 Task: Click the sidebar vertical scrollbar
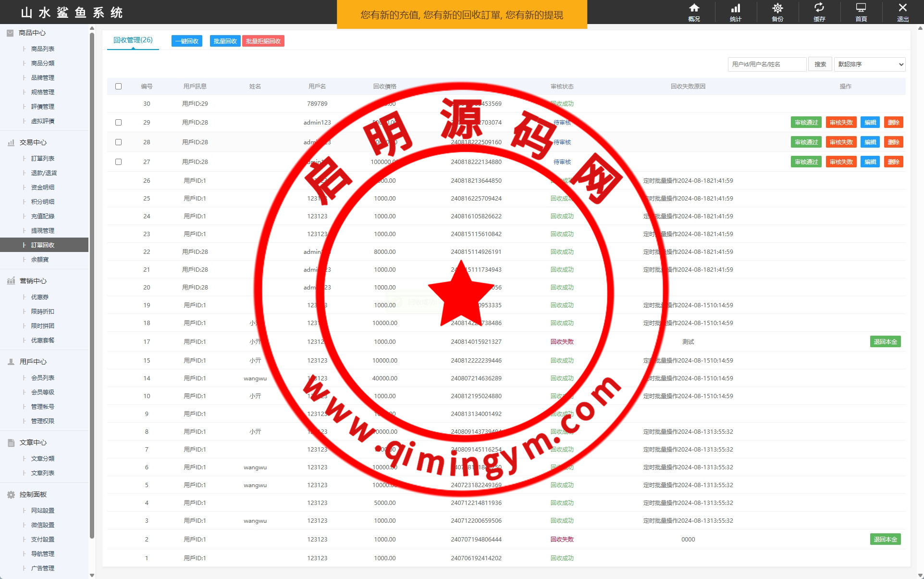pos(92,289)
